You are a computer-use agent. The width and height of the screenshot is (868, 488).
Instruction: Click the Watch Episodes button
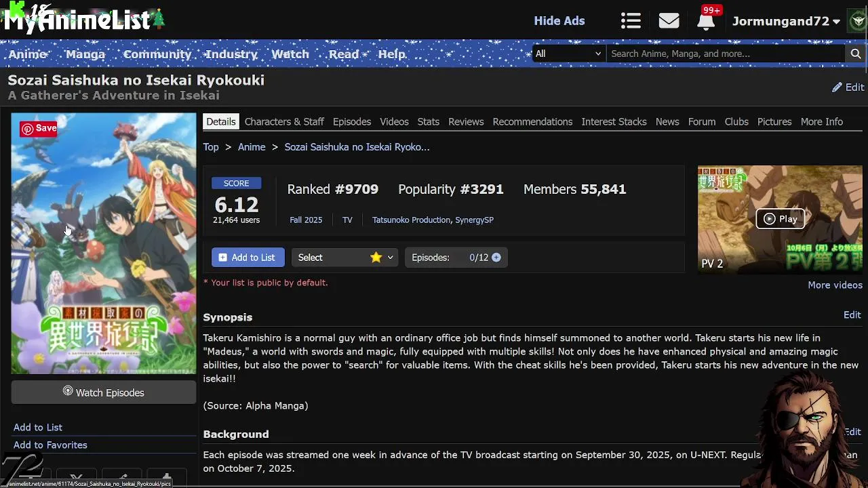[104, 392]
